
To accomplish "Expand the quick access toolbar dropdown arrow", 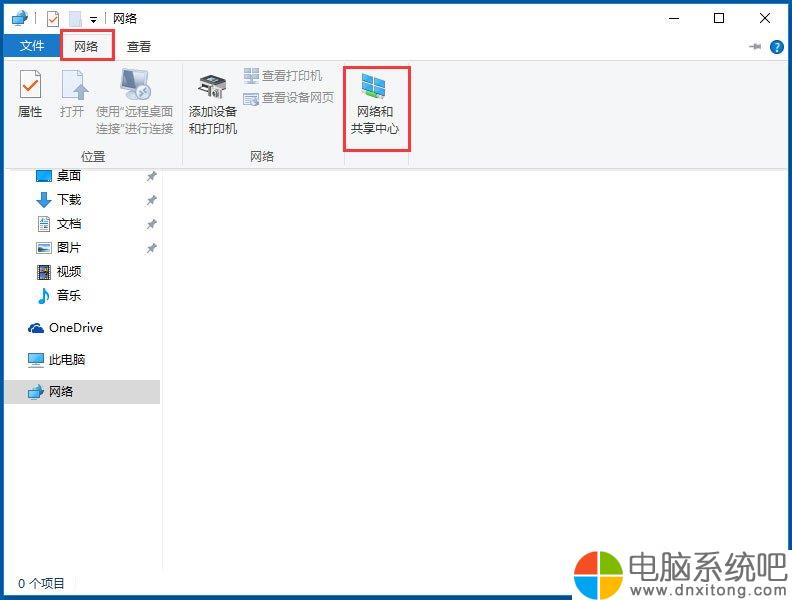I will tap(93, 20).
